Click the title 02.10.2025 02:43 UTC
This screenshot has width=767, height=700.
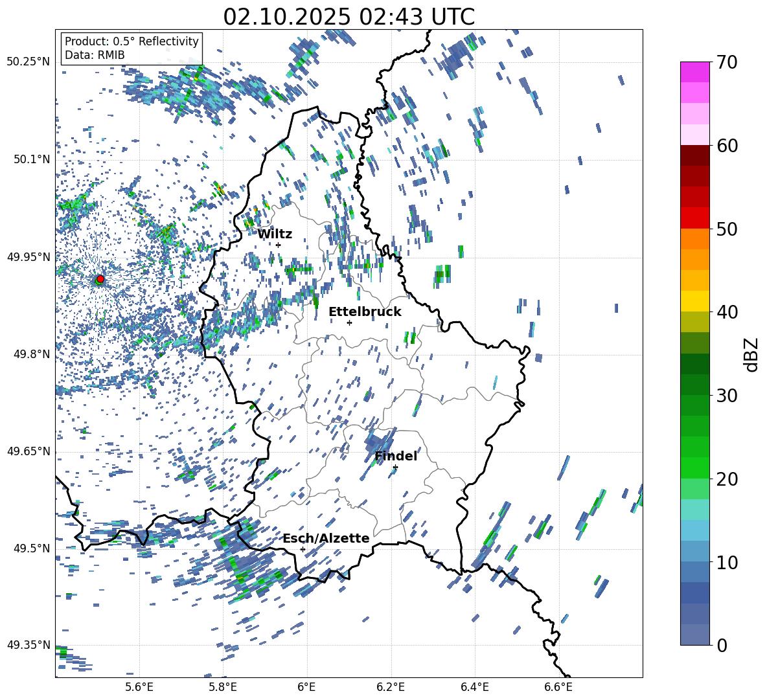[349, 17]
